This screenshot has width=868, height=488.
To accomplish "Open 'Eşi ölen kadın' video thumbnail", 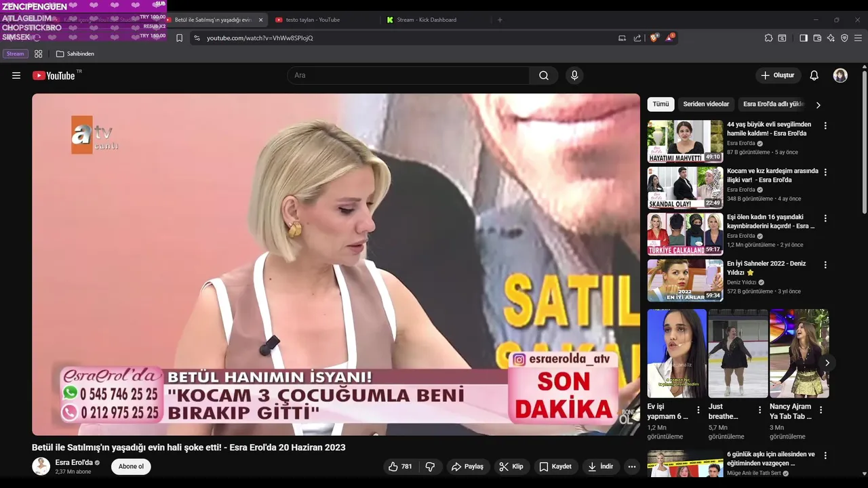I will [x=685, y=234].
